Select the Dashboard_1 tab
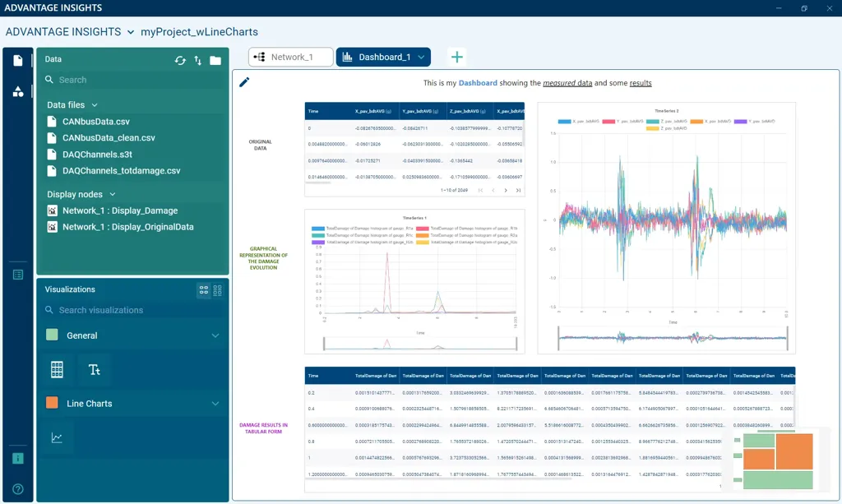The image size is (842, 504). click(383, 57)
